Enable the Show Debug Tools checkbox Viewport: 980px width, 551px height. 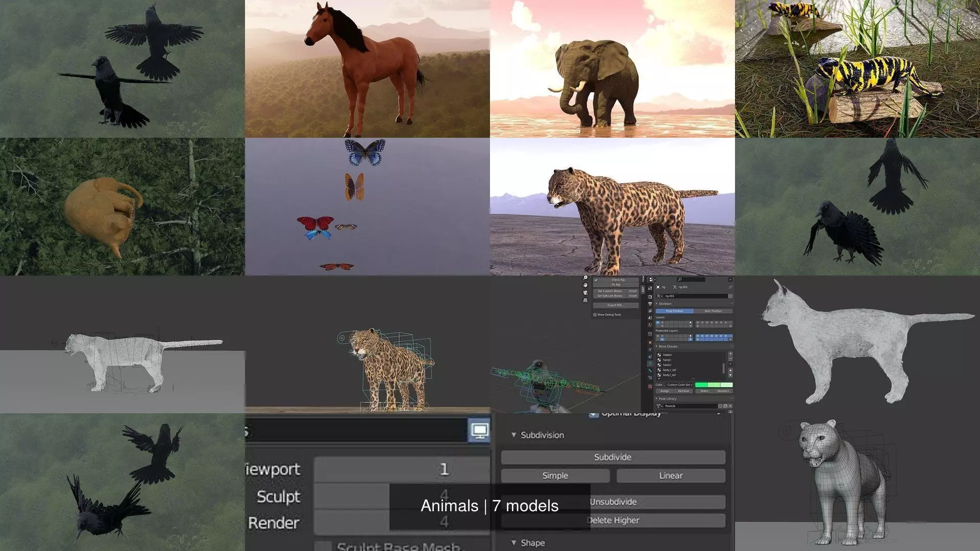click(595, 315)
